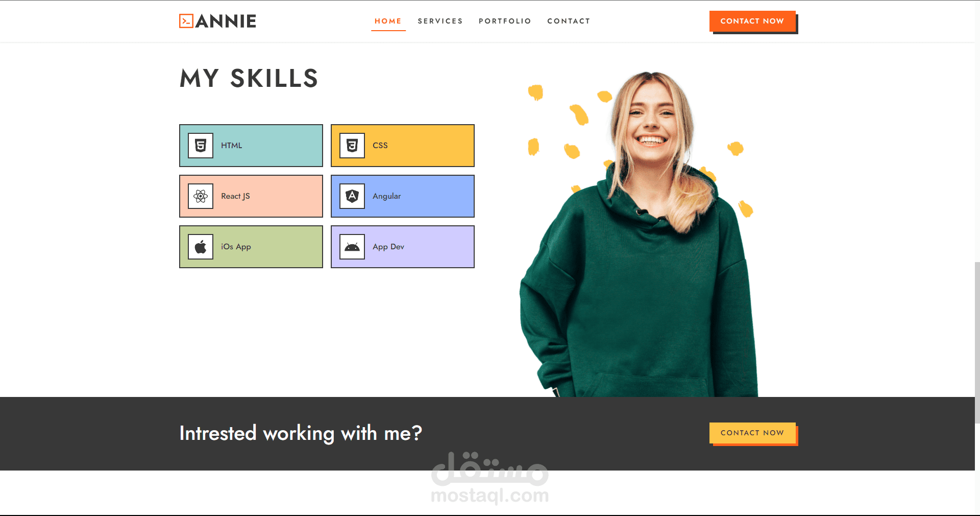Select the yellow CSS skill card

click(403, 146)
